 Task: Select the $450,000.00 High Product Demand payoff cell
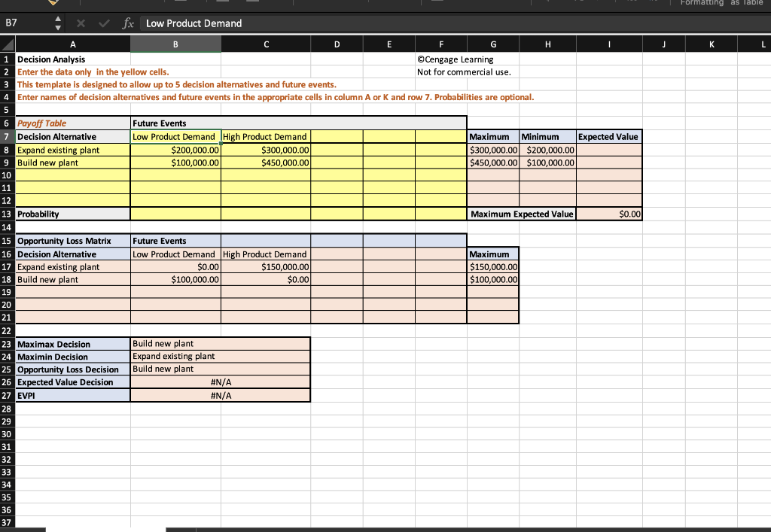(x=265, y=162)
